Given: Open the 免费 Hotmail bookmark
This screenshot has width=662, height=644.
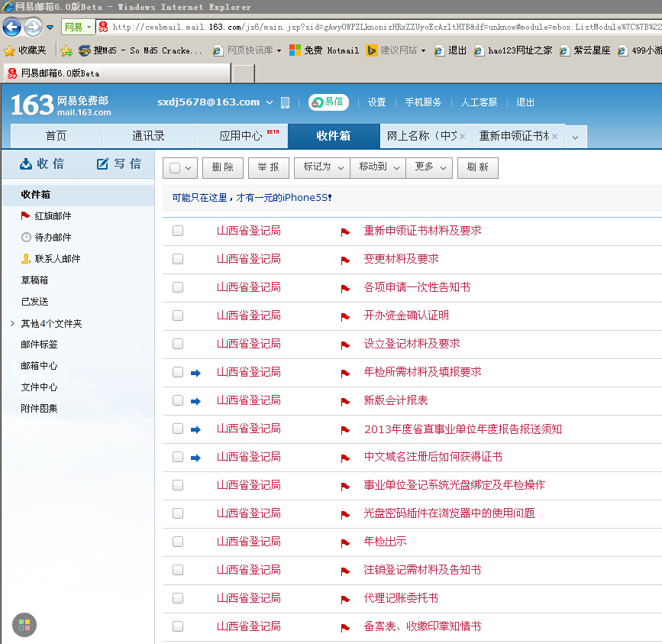Looking at the screenshot, I should [x=324, y=50].
